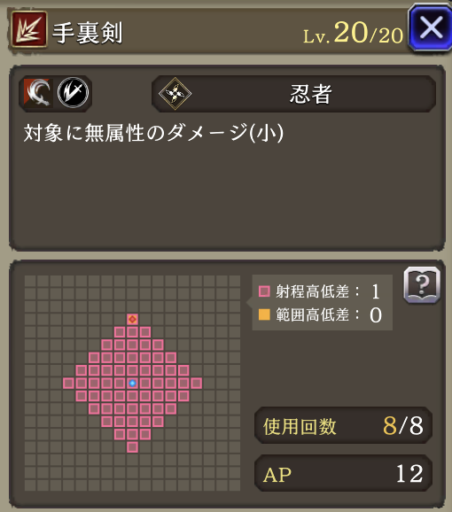Click the Lv. 20/20 level indicator

tap(353, 33)
